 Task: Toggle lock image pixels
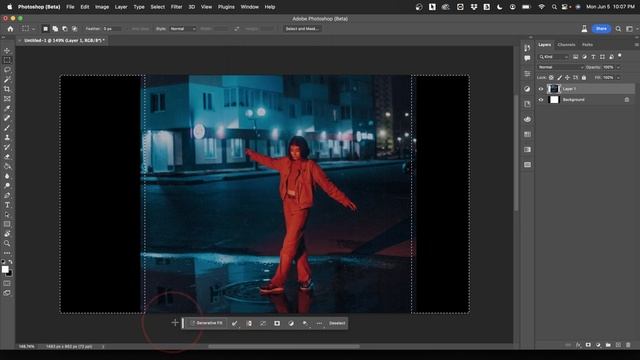[560, 78]
